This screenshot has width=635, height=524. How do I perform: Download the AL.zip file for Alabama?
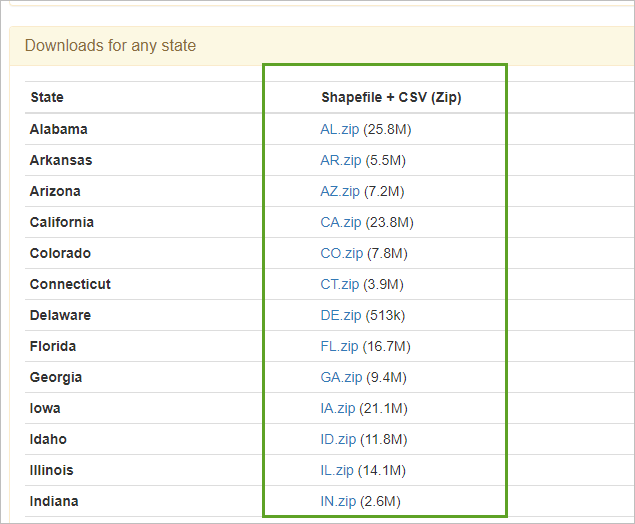[339, 129]
